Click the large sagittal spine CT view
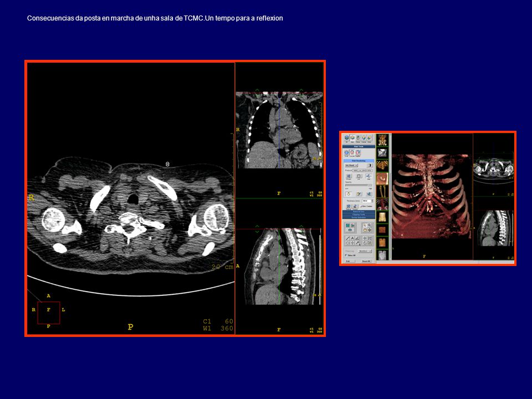Screen dimensions: 532x399 point(280,267)
